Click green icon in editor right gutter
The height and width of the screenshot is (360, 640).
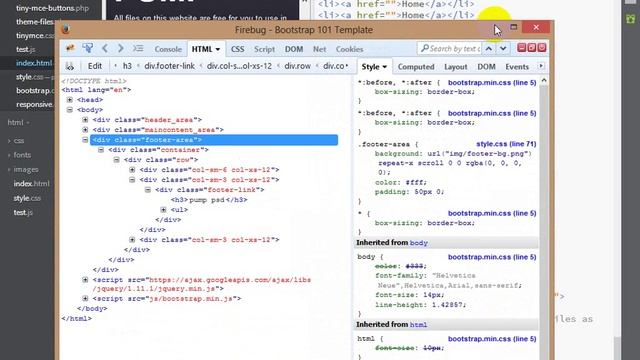coord(631,19)
